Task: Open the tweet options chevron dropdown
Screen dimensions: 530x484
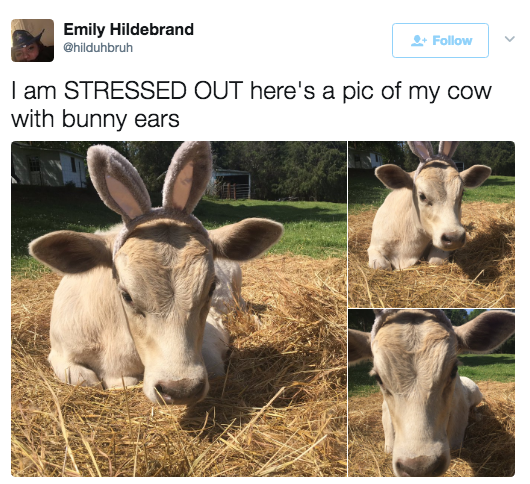Action: [510, 39]
